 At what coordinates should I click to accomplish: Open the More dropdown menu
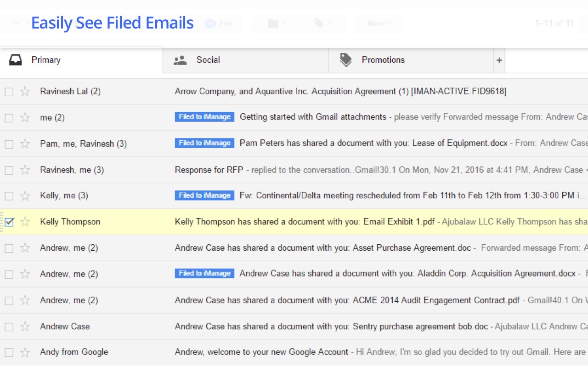[379, 23]
